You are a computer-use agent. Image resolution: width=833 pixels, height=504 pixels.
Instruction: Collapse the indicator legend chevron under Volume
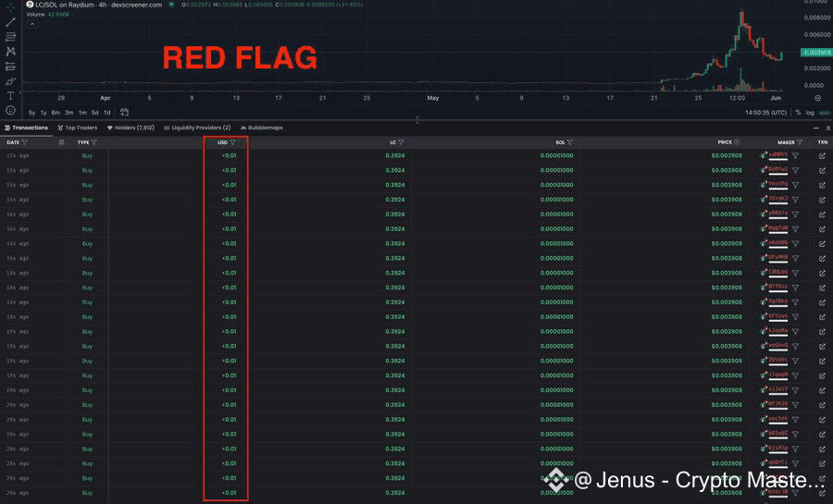pyautogui.click(x=32, y=24)
